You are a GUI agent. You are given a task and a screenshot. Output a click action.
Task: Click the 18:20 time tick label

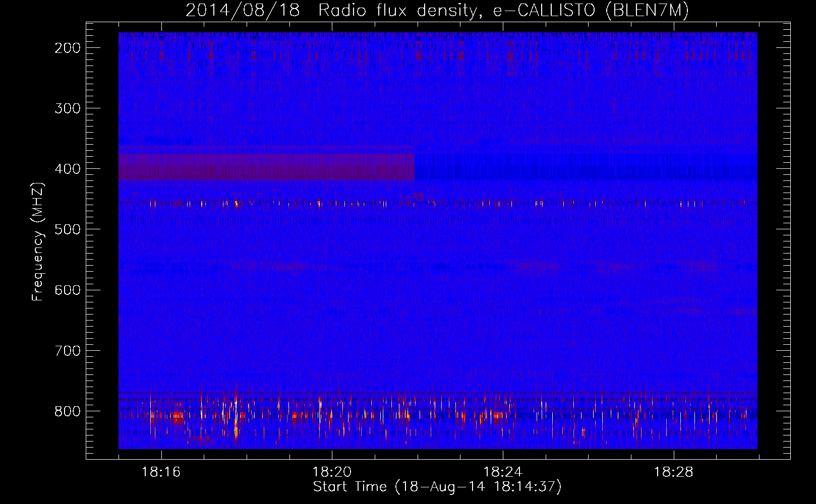point(332,472)
